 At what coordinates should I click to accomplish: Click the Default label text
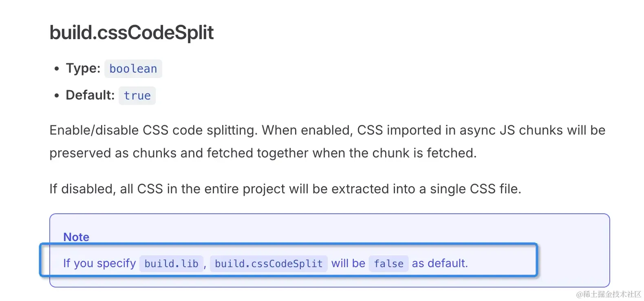90,95
